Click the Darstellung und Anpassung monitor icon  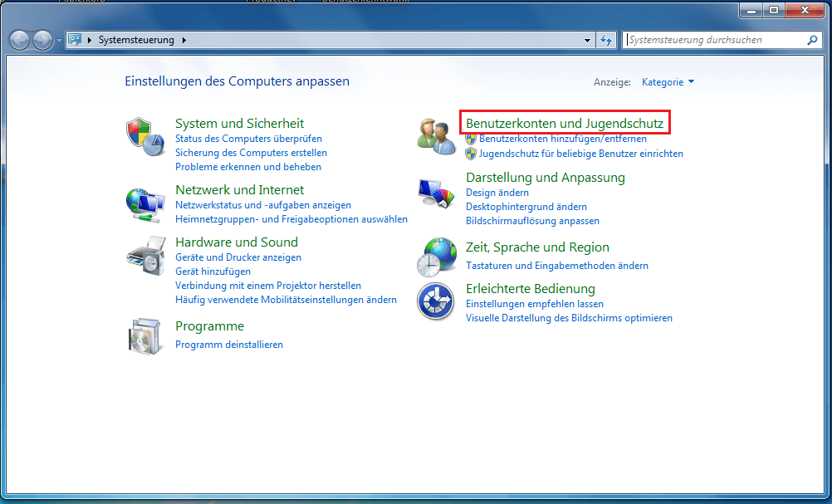[x=436, y=193]
